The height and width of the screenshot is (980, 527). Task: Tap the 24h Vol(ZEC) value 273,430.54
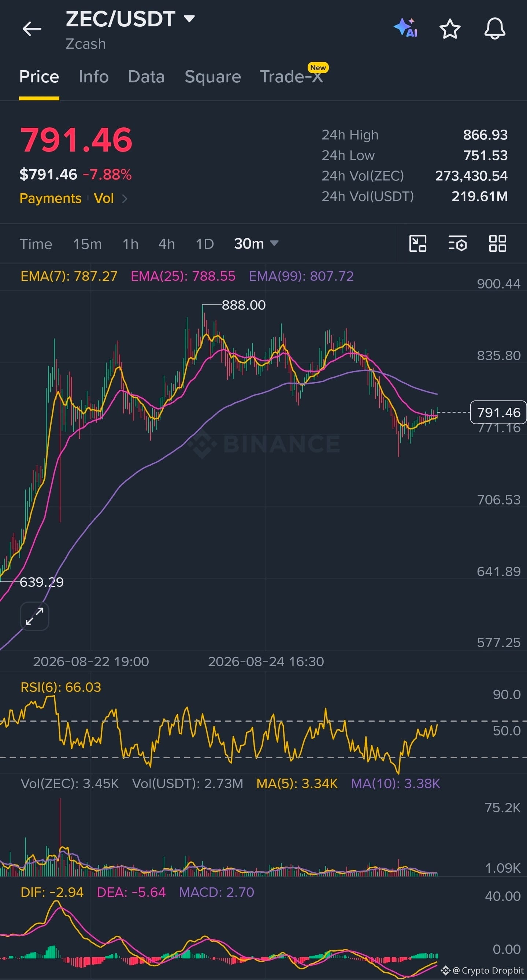471,176
